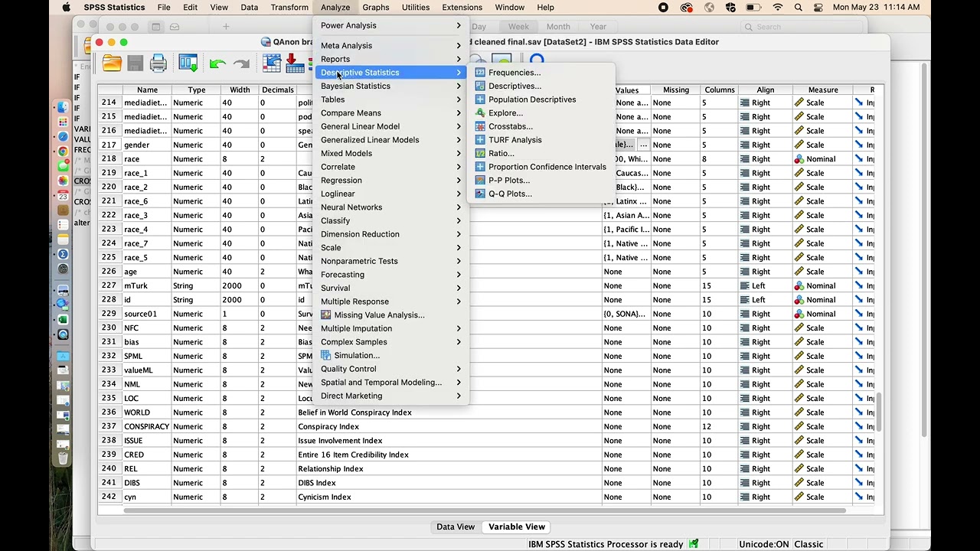980x551 pixels.
Task: Expand the Regression submenu
Action: coord(391,181)
